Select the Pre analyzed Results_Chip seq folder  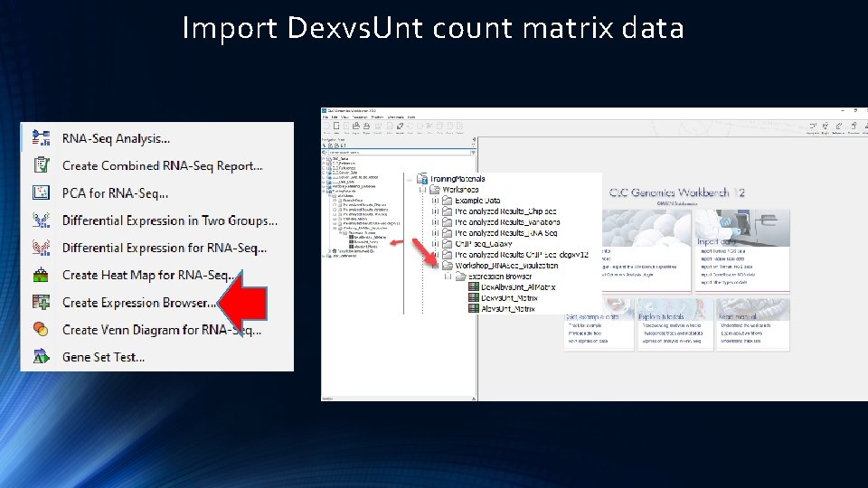pyautogui.click(x=505, y=211)
